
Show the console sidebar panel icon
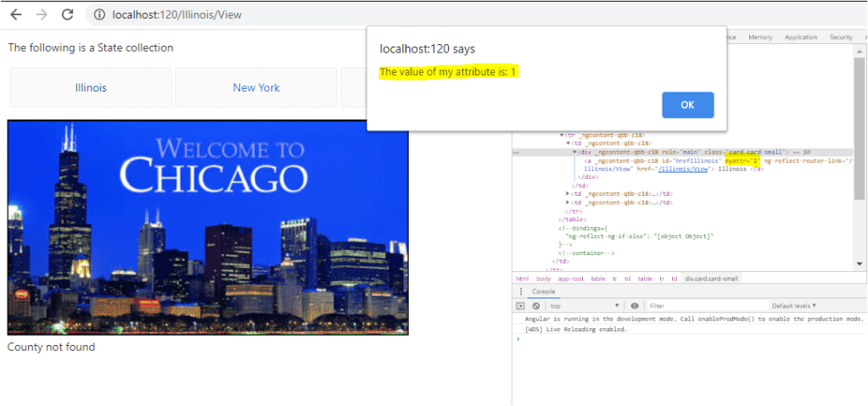(522, 305)
